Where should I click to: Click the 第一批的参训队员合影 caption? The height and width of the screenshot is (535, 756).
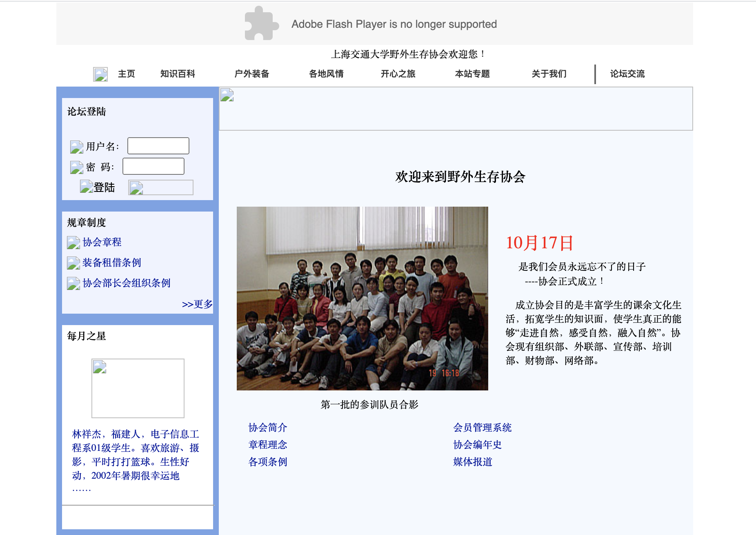point(370,405)
